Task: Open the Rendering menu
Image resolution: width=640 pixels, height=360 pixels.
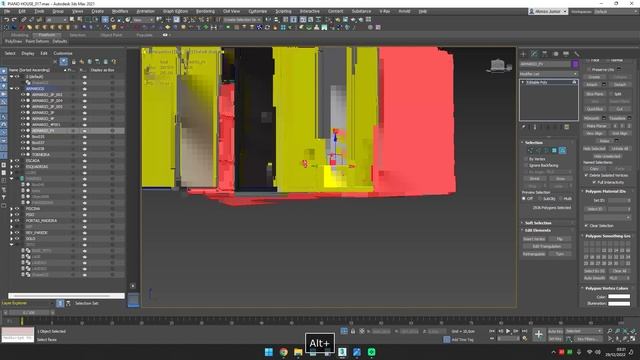Action: 205,11
